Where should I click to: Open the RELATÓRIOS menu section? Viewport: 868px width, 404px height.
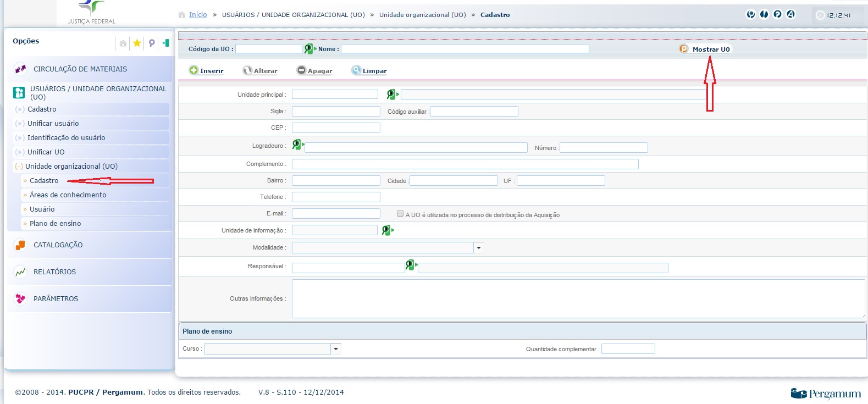click(54, 272)
